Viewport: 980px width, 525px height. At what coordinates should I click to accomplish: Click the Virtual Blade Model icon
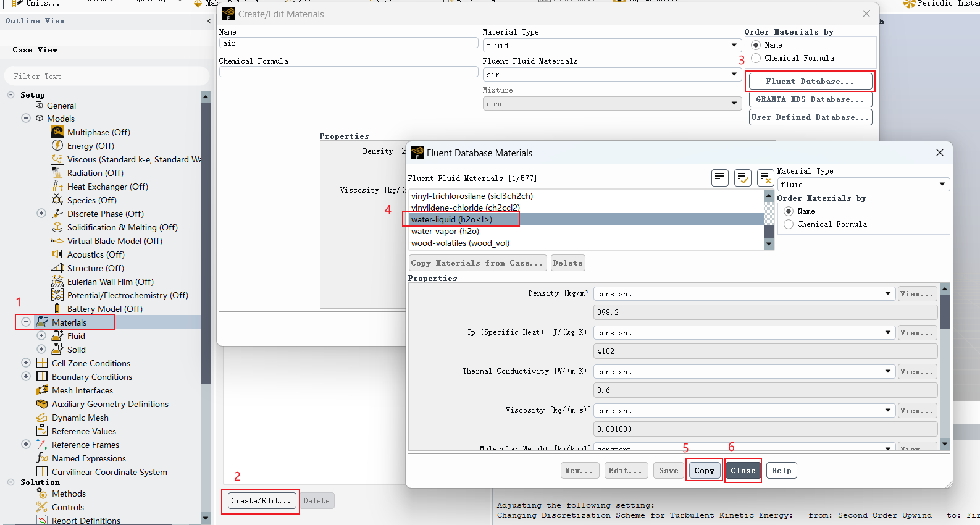57,240
